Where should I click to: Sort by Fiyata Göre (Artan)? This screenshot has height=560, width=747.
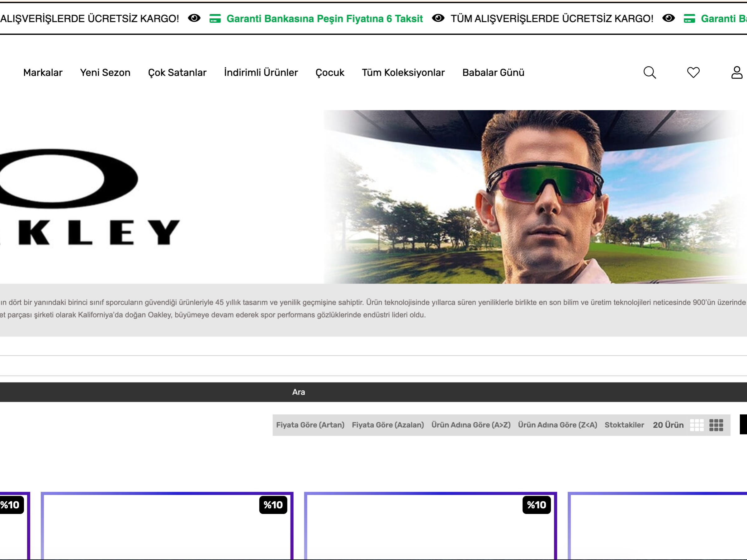tap(310, 425)
